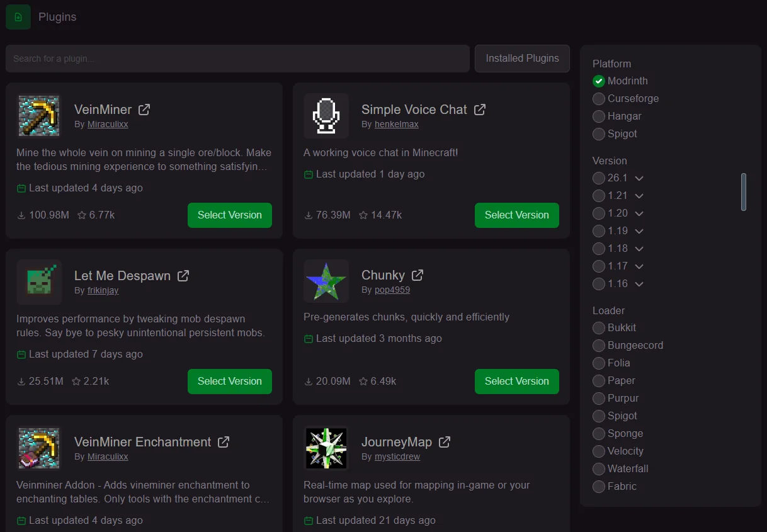Image resolution: width=767 pixels, height=532 pixels.
Task: Select the Bukkit loader
Action: pos(599,328)
